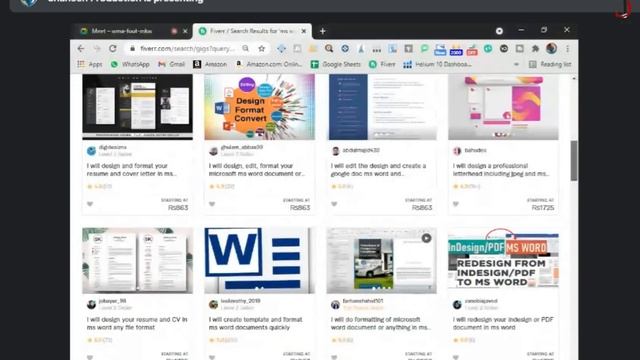This screenshot has width=640, height=360.
Task: Click the scrollbar up arrow
Action: tap(574, 78)
